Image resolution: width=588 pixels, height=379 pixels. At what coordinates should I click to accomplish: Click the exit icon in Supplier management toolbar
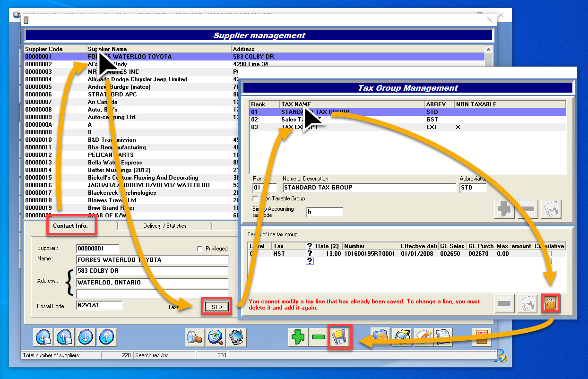[481, 337]
